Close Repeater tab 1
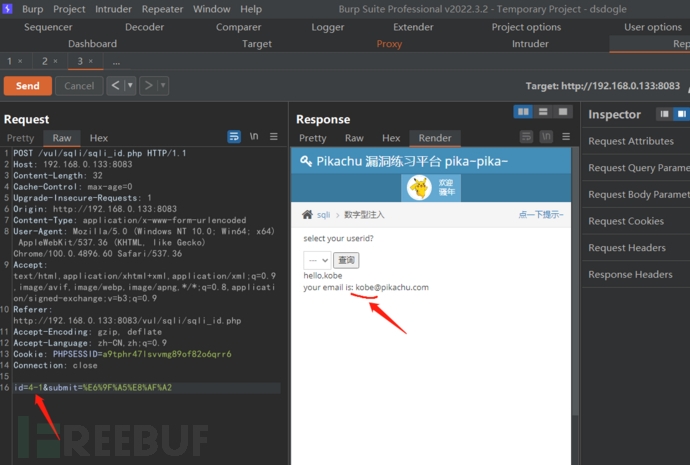Image resolution: width=690 pixels, height=465 pixels. pyautogui.click(x=20, y=61)
